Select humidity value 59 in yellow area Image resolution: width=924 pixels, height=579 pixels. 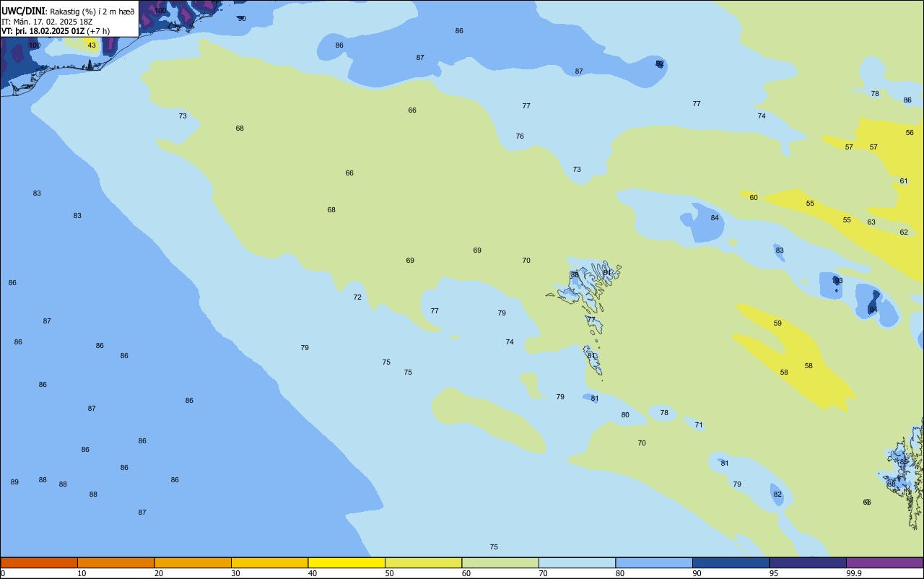(x=777, y=323)
